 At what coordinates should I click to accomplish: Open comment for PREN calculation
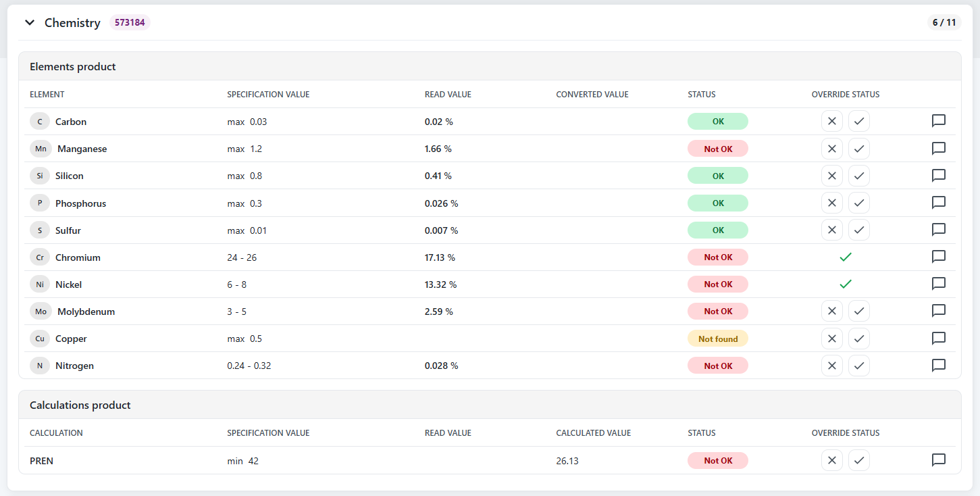[x=938, y=460]
